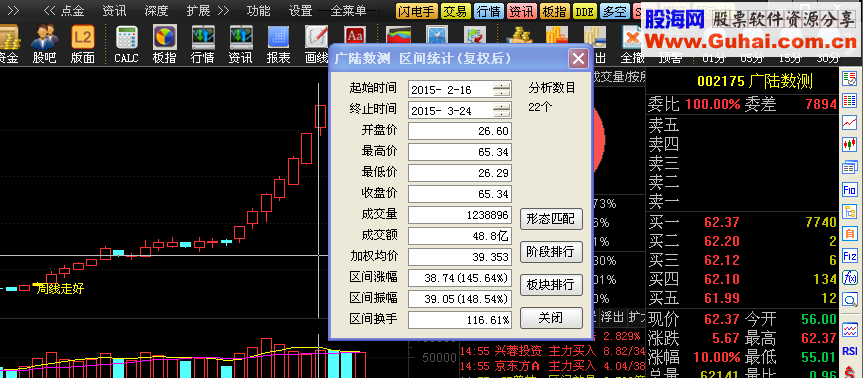Screen dimensions: 863x378
Task: Click the F12 sidebar icon
Action: [850, 256]
